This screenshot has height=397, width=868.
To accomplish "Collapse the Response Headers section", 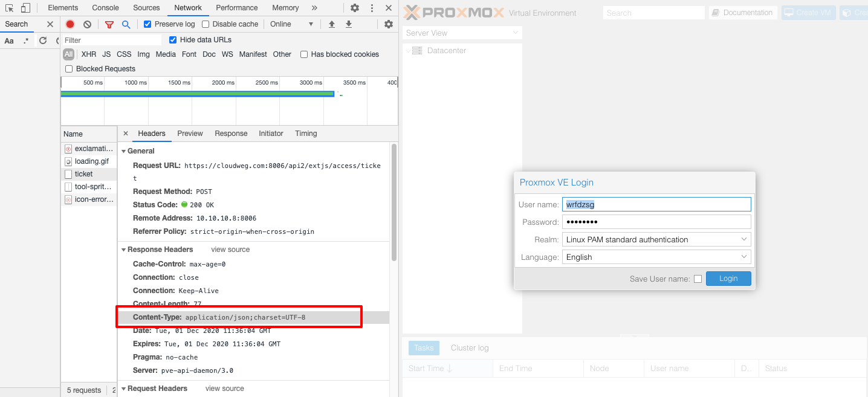I will 124,250.
